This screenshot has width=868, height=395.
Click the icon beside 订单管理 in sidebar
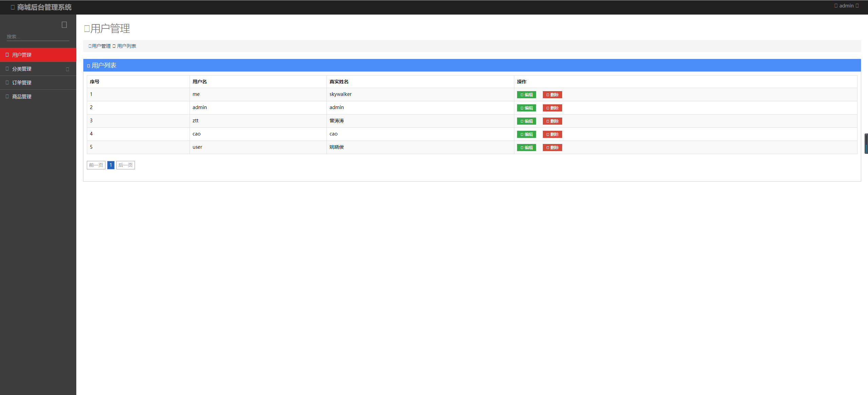pos(7,83)
